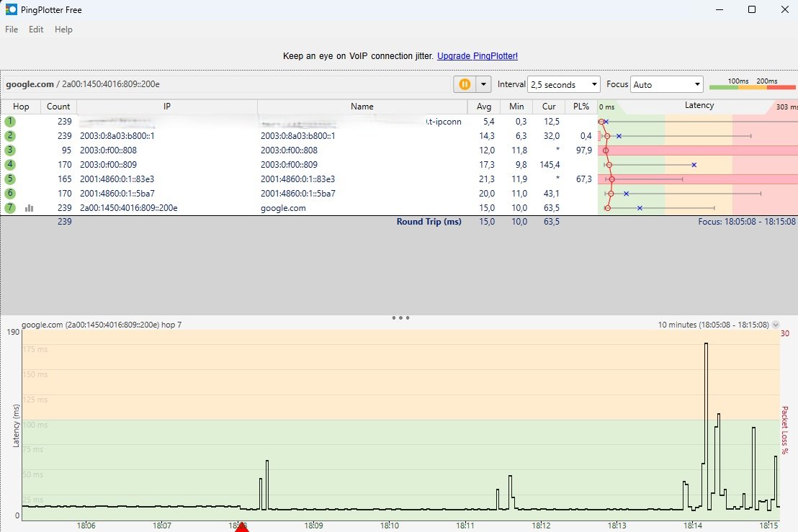The height and width of the screenshot is (532, 798).
Task: Click the Min column header
Action: (516, 107)
